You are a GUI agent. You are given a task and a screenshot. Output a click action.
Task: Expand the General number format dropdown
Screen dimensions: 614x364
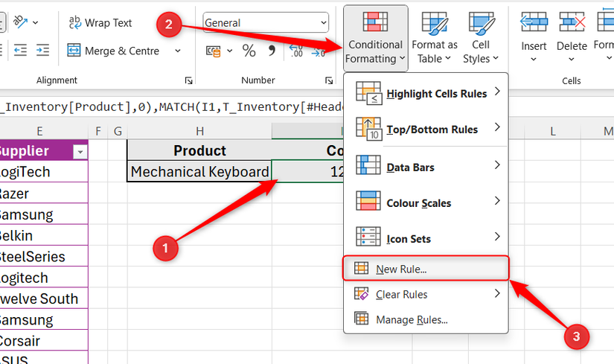[x=322, y=23]
